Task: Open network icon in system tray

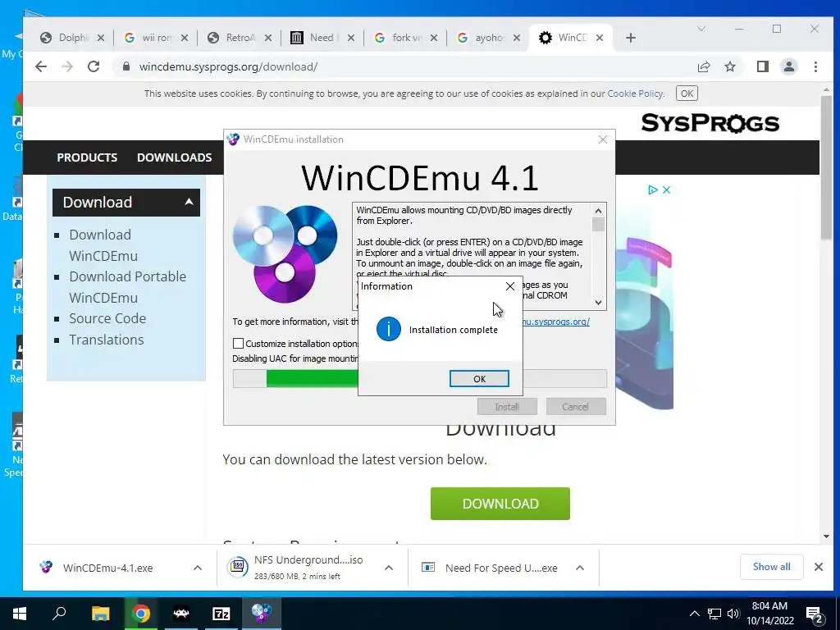Action: click(x=714, y=614)
